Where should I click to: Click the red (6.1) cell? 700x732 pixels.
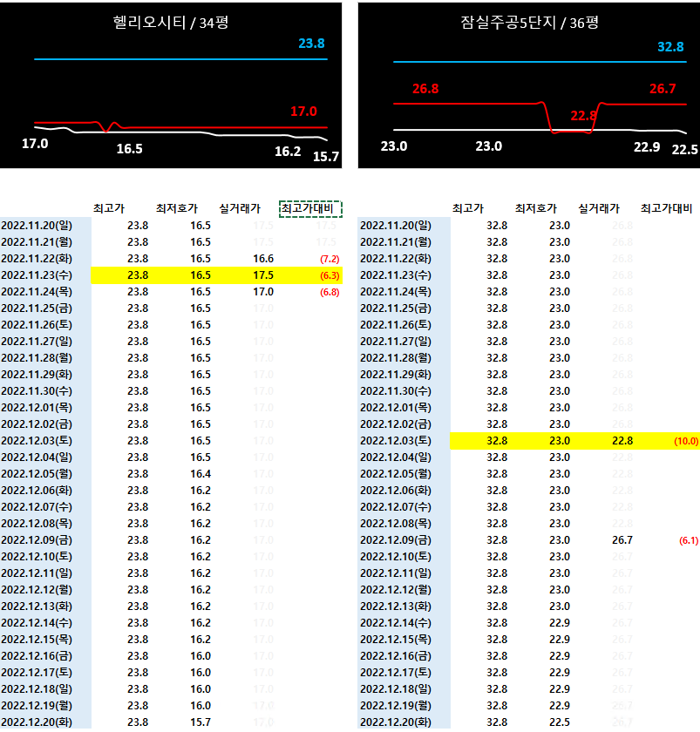[x=689, y=540]
